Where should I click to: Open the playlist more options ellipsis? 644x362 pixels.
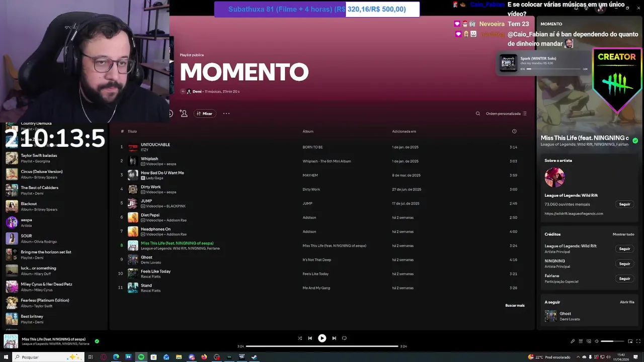[226, 114]
